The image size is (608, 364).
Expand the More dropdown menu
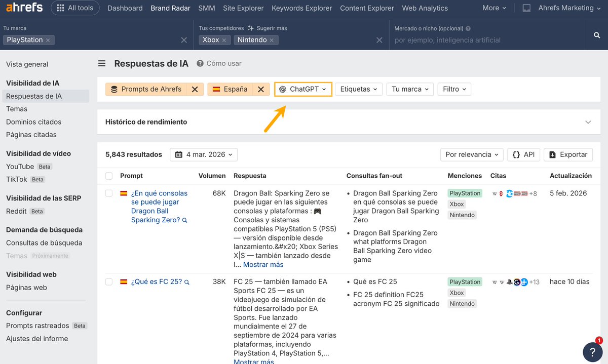click(x=494, y=8)
